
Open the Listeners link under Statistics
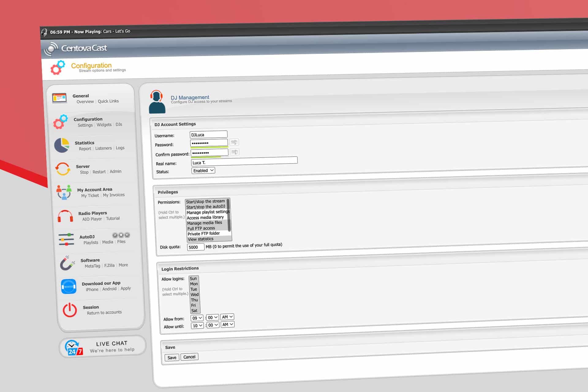[104, 148]
